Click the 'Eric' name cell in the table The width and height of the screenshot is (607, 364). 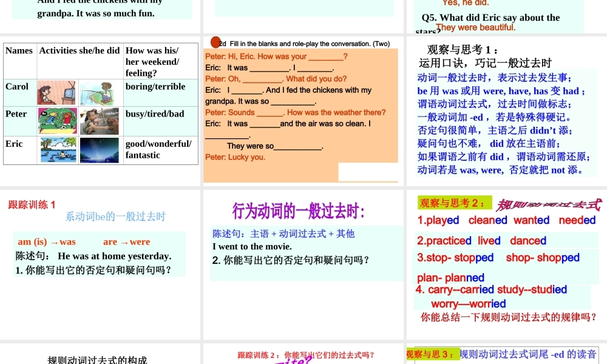point(20,150)
